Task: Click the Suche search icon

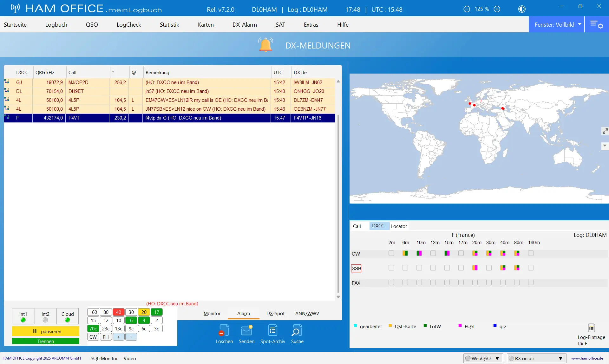Action: (297, 331)
